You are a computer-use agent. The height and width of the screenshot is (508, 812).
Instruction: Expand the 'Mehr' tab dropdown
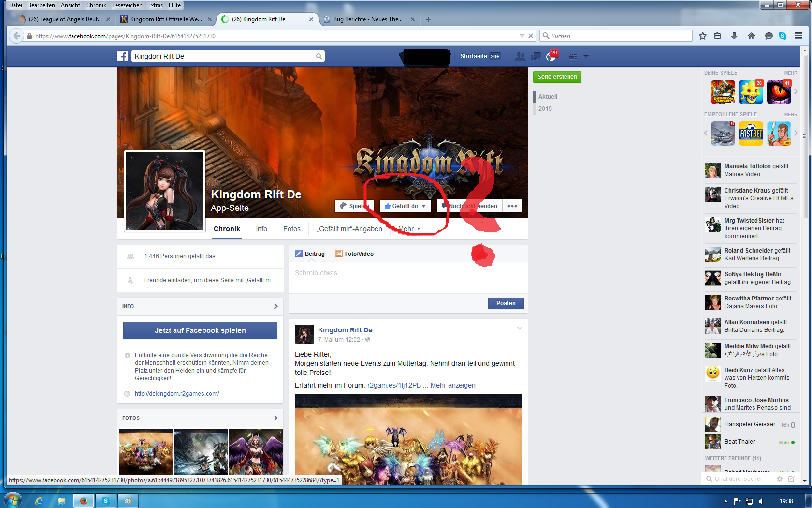[x=409, y=229]
